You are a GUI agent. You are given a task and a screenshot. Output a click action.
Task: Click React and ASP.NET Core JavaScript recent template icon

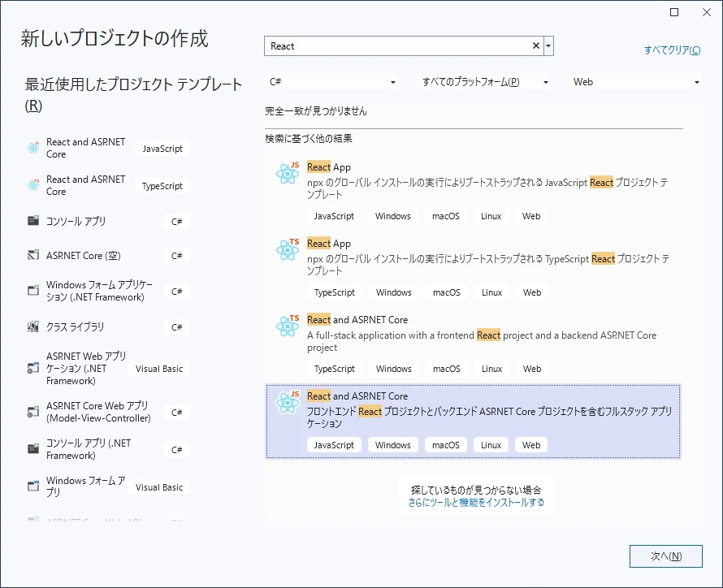click(33, 148)
